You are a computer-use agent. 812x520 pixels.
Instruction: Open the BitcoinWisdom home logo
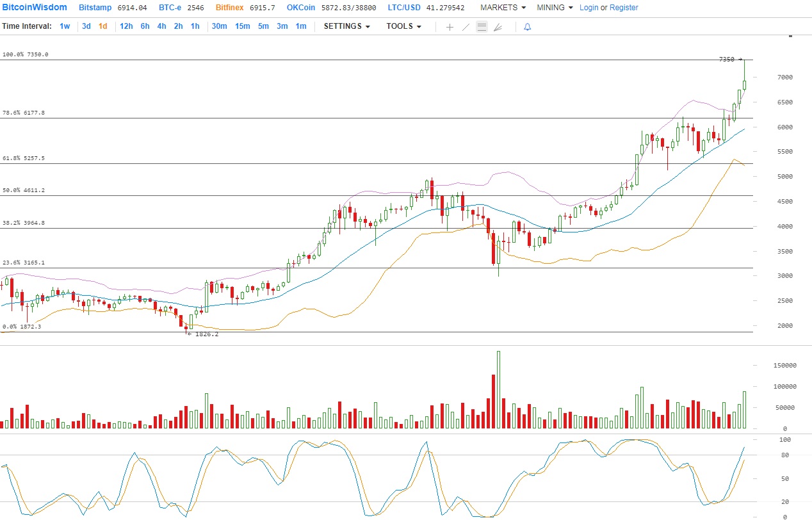(35, 8)
